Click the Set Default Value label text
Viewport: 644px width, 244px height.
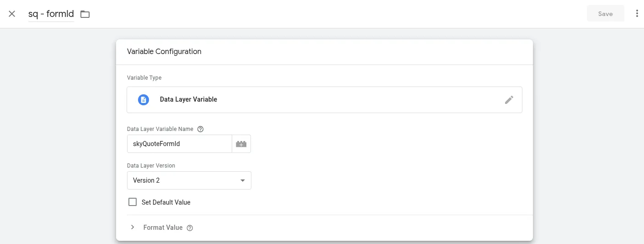[x=166, y=202]
